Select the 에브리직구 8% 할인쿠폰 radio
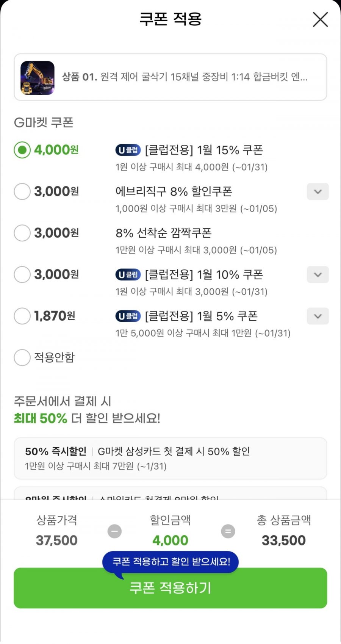The width and height of the screenshot is (341, 644). (x=22, y=191)
